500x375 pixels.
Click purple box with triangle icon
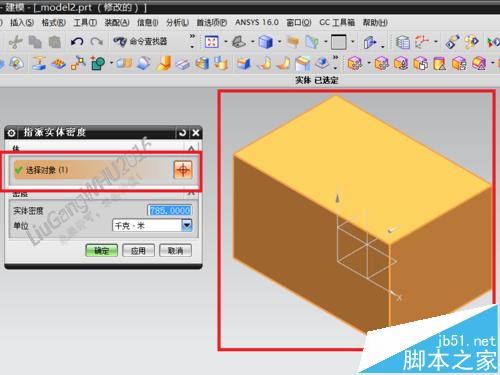(x=440, y=63)
